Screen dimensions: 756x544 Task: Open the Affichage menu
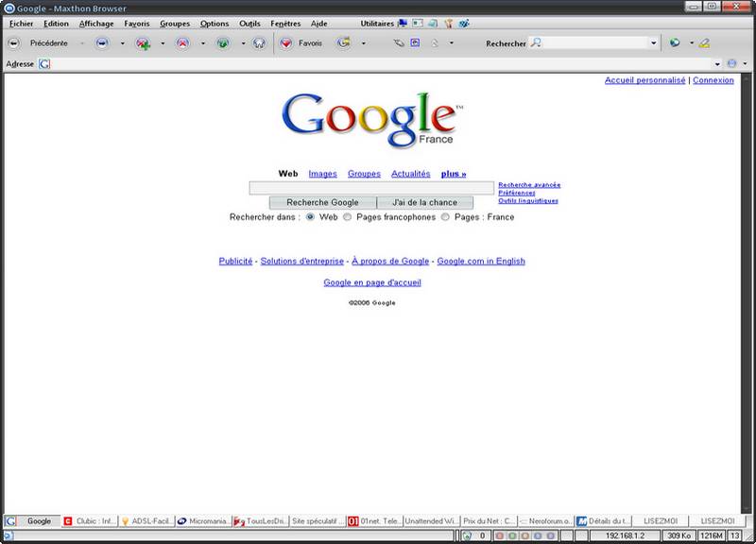click(x=96, y=24)
